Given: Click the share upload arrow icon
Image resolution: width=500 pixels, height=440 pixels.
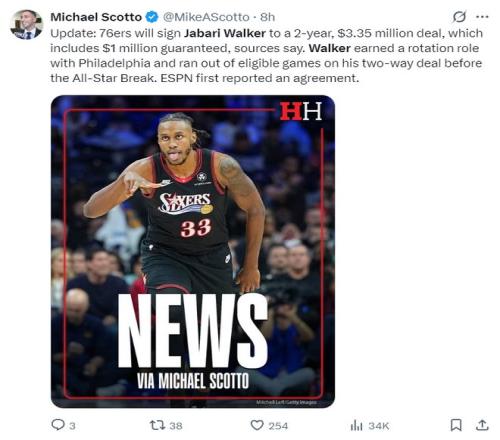Looking at the screenshot, I should click(x=482, y=425).
